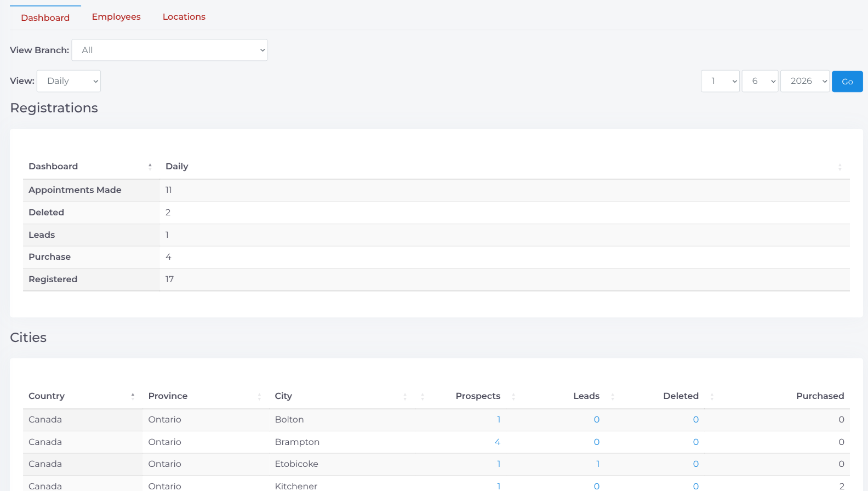Open Kitchener deleted count link

point(696,486)
